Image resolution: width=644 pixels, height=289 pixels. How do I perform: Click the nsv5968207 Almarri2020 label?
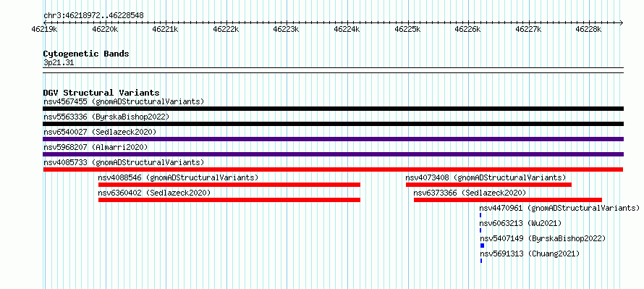tap(96, 147)
